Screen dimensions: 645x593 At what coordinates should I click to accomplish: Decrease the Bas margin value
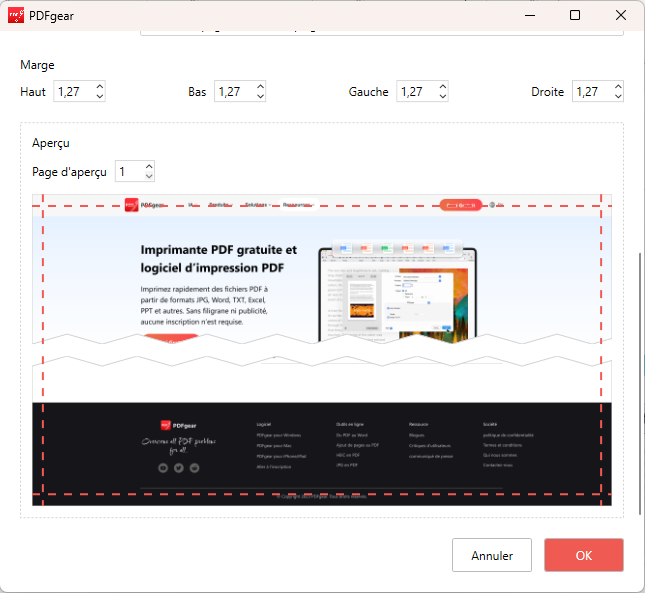click(x=260, y=96)
